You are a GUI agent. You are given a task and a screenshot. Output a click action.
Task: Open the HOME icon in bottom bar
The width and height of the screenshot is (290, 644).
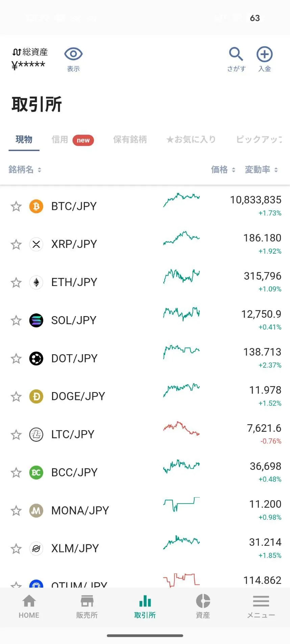pyautogui.click(x=29, y=601)
